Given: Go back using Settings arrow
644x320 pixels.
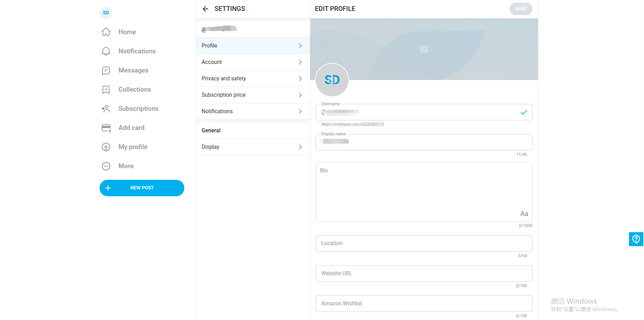Looking at the screenshot, I should [205, 9].
